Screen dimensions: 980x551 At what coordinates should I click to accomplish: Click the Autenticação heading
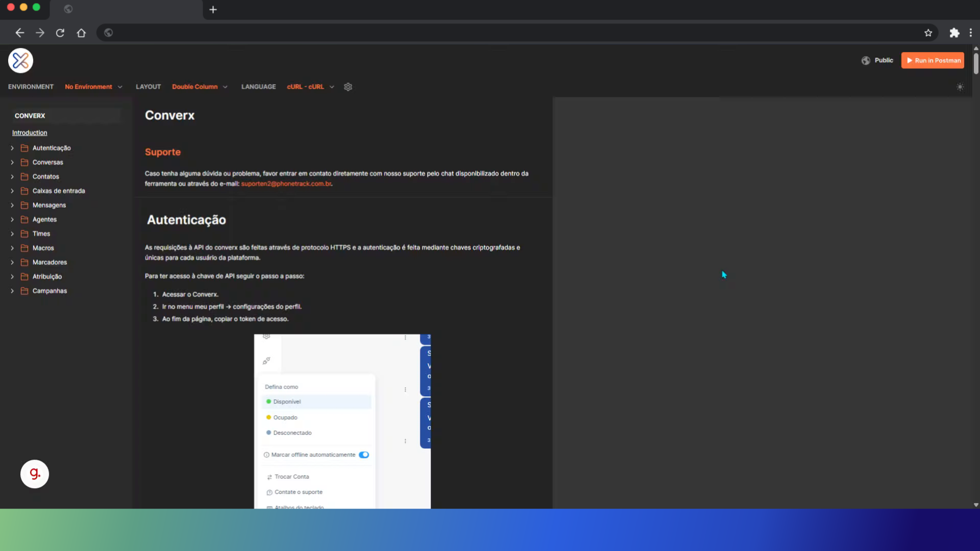(186, 220)
